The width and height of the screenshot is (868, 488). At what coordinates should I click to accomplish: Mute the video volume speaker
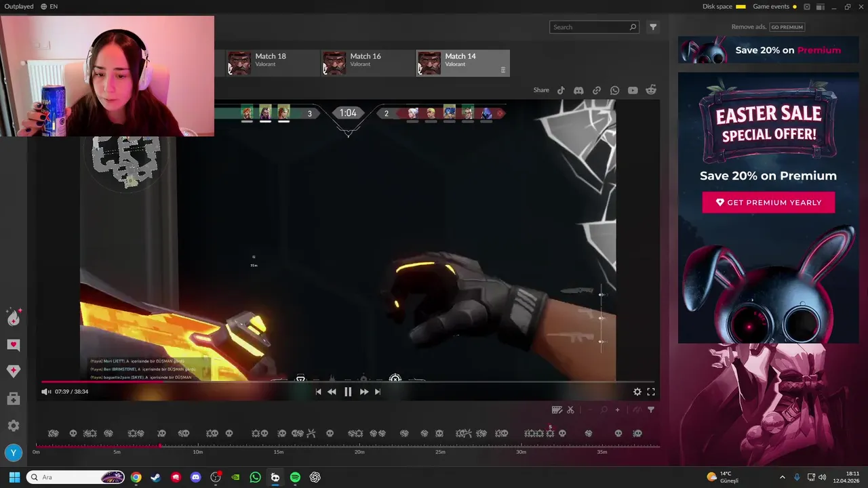pyautogui.click(x=45, y=392)
